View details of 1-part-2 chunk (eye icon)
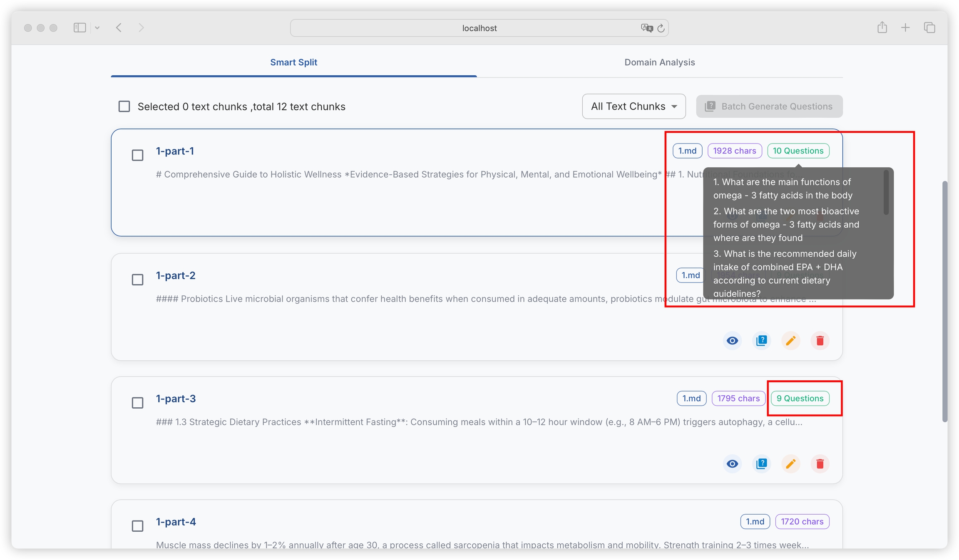This screenshot has width=959, height=560. (732, 341)
